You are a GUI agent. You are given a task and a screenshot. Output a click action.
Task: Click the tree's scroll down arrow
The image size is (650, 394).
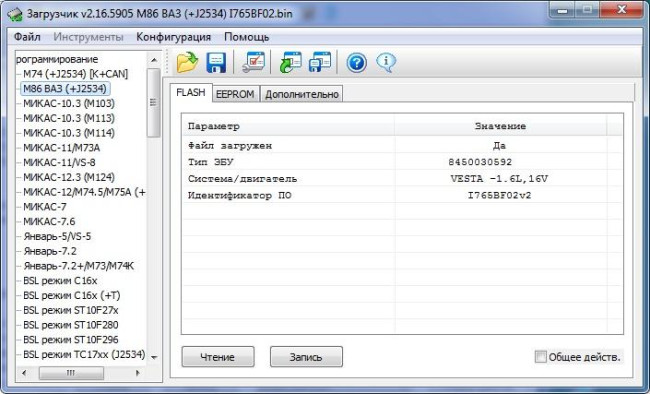pyautogui.click(x=154, y=357)
